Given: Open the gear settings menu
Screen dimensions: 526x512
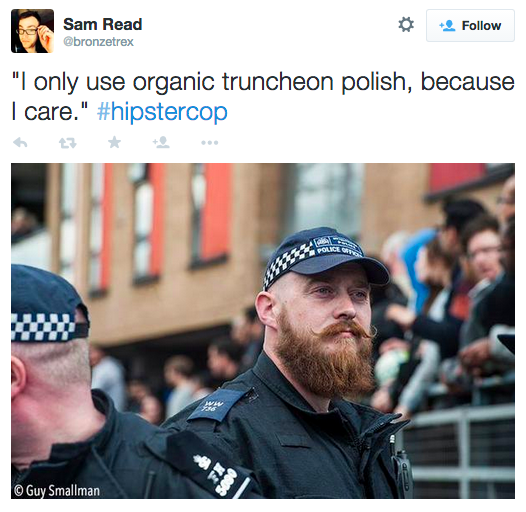Looking at the screenshot, I should pyautogui.click(x=406, y=25).
